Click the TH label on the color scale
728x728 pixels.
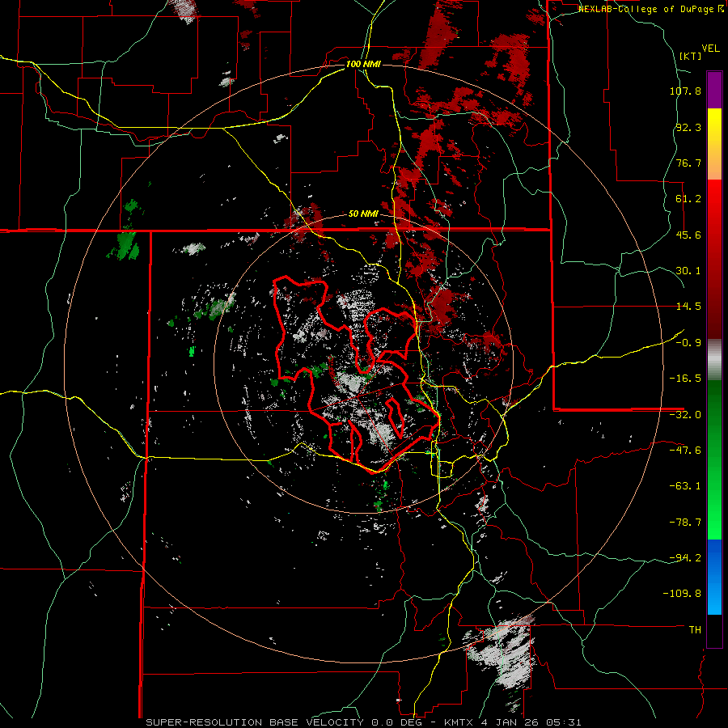695,630
